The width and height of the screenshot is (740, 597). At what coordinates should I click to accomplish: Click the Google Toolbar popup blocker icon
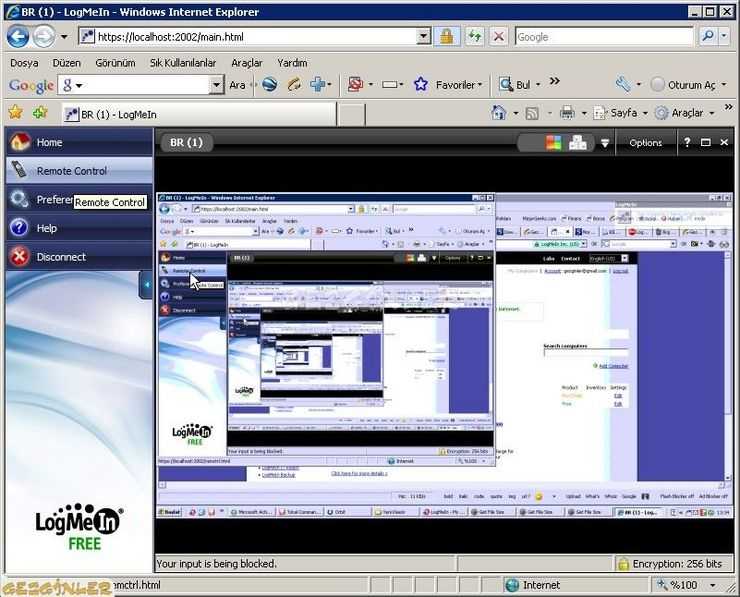pos(355,84)
